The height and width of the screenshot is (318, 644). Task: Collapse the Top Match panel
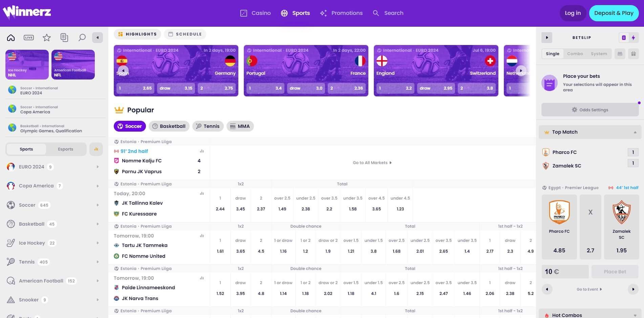[636, 132]
